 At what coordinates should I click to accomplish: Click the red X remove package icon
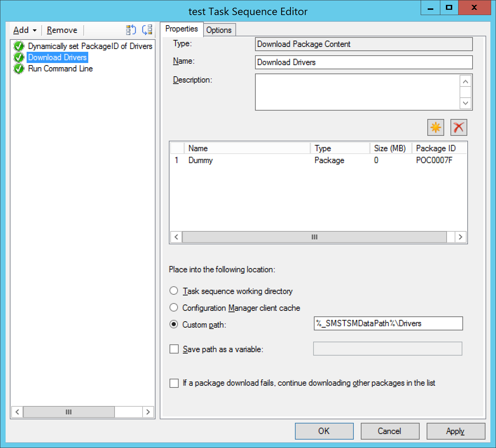[459, 127]
